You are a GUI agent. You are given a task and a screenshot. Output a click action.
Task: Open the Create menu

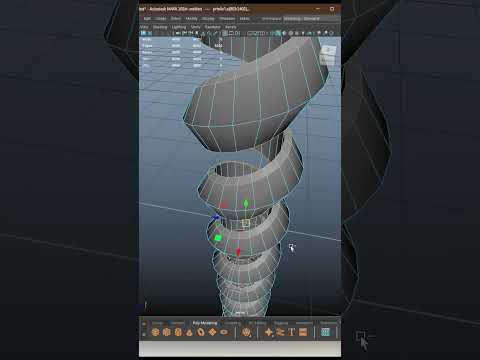161,19
